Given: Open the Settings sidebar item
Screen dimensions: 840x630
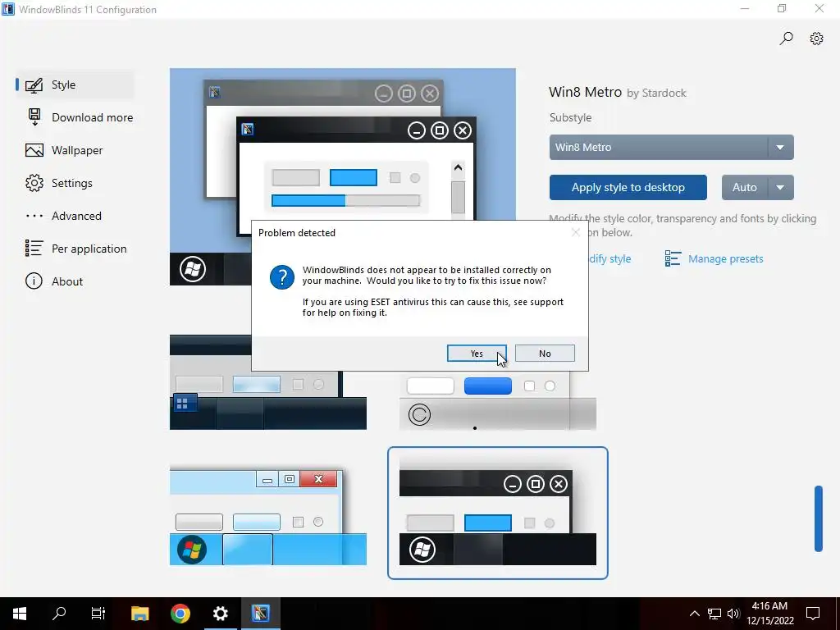Looking at the screenshot, I should 75,183.
